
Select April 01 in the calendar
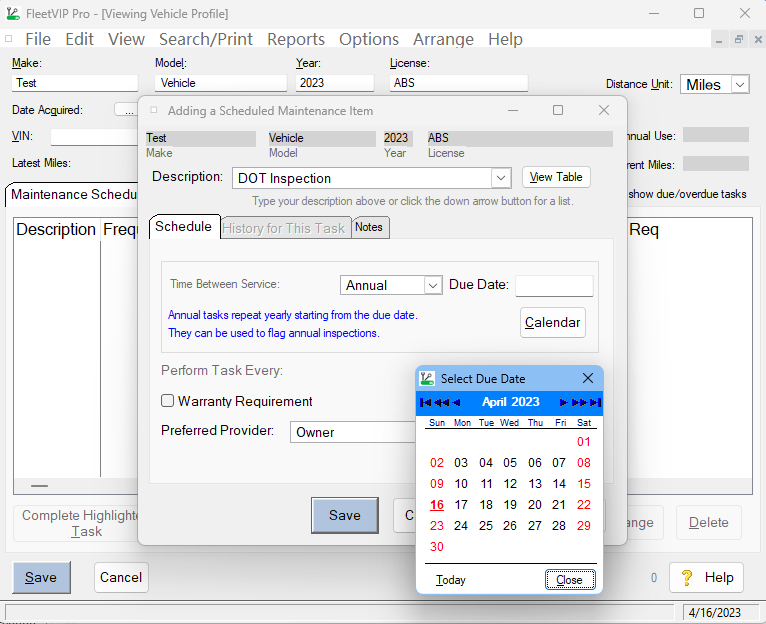[584, 442]
